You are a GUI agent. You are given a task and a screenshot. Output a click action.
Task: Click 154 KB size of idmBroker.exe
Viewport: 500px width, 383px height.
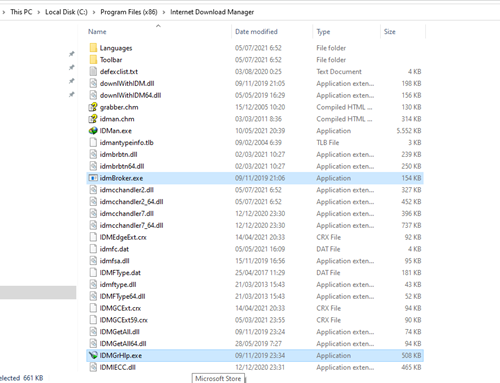(x=411, y=178)
